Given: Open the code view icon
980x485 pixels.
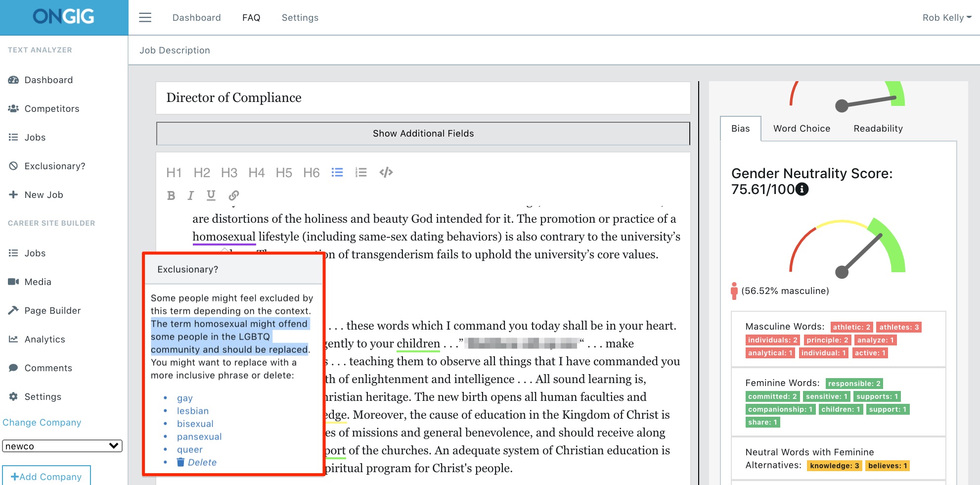Looking at the screenshot, I should pos(386,172).
